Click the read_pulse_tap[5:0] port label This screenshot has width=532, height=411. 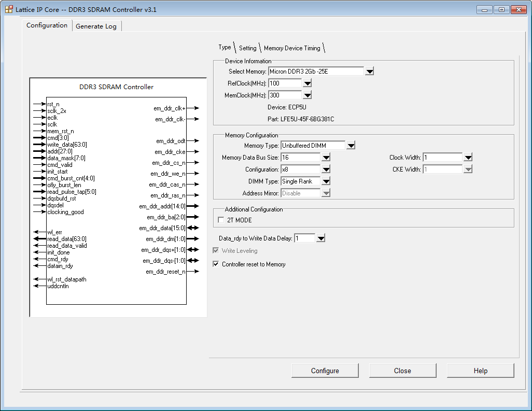pyautogui.click(x=72, y=192)
